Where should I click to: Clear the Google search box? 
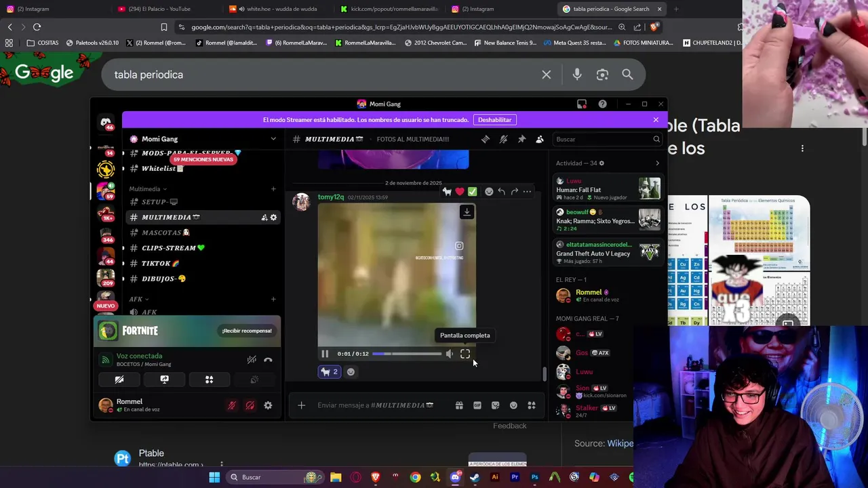coord(547,75)
